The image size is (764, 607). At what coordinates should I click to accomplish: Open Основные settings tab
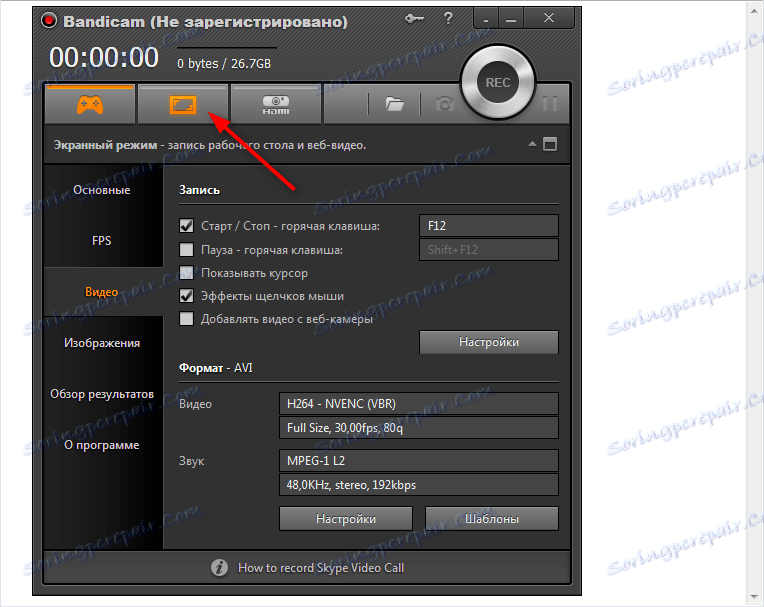pos(102,190)
